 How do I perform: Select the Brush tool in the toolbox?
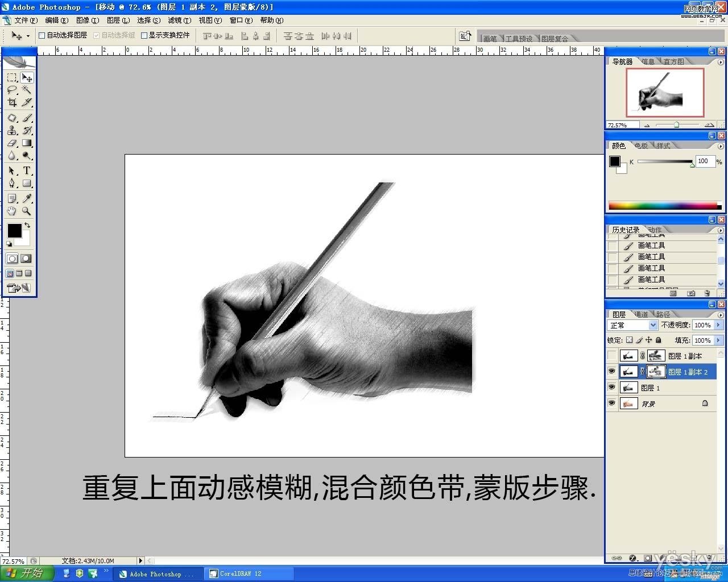tap(27, 118)
